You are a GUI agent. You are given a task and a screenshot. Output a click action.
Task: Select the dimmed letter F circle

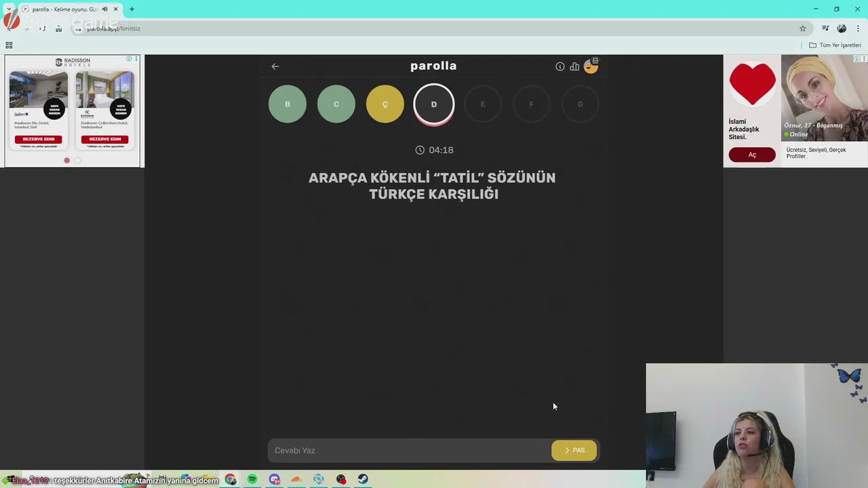(532, 104)
